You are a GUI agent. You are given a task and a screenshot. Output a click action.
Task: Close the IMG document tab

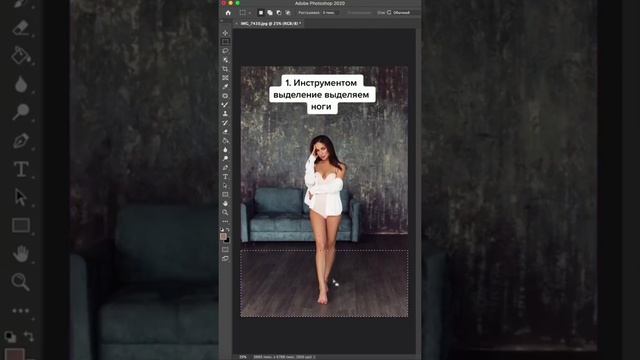(236, 24)
